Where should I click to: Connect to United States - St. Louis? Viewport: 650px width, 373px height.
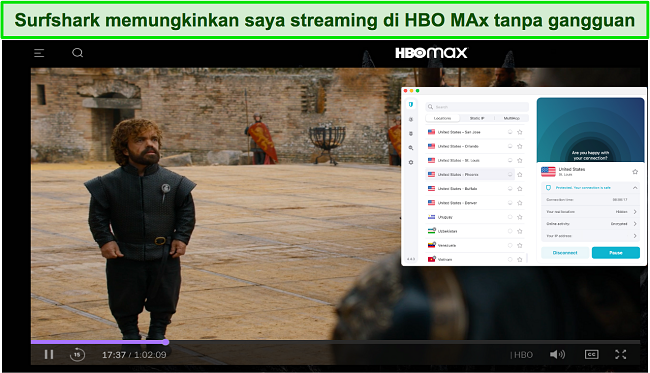pyautogui.click(x=470, y=160)
